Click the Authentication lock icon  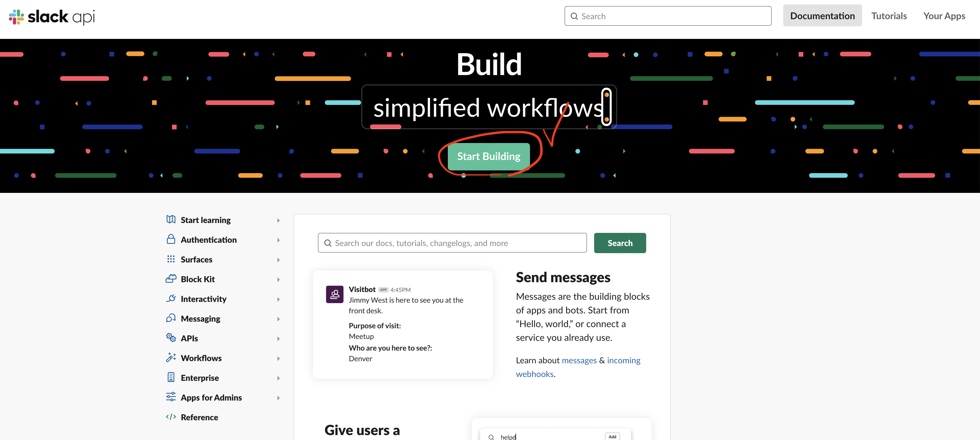point(171,239)
